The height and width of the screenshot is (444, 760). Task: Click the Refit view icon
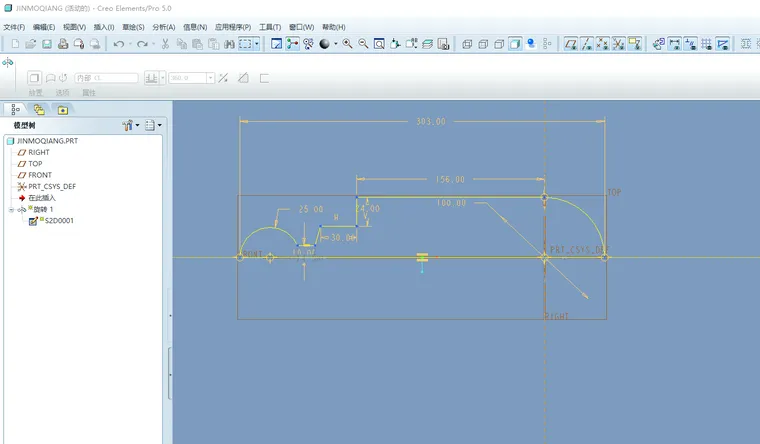point(380,44)
